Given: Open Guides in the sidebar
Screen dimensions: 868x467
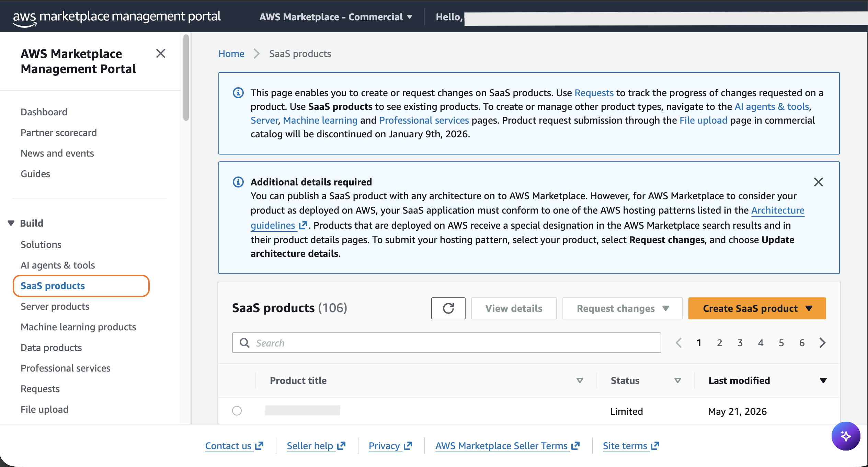Looking at the screenshot, I should click(35, 174).
